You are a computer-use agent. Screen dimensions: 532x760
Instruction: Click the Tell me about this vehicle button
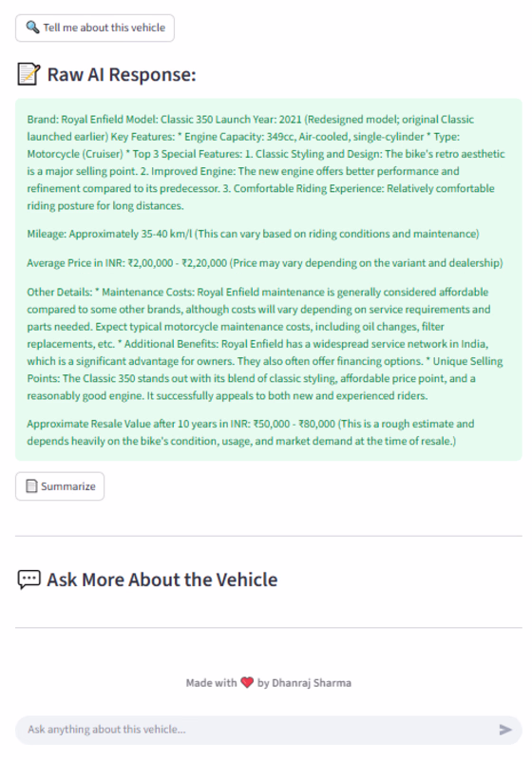click(94, 28)
